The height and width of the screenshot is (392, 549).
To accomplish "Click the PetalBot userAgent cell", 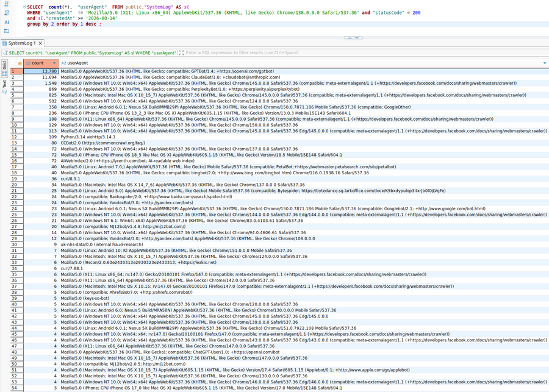I will tap(304, 166).
